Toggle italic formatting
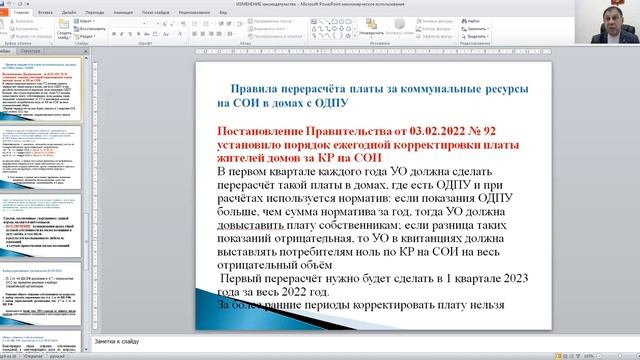640x360 pixels. [x=122, y=34]
